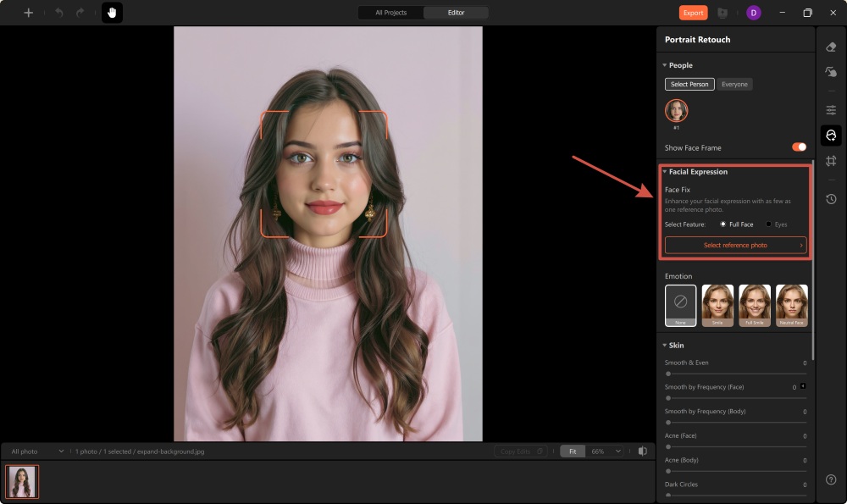The image size is (847, 504).
Task: Open the 66% zoom level dropdown
Action: click(x=603, y=451)
